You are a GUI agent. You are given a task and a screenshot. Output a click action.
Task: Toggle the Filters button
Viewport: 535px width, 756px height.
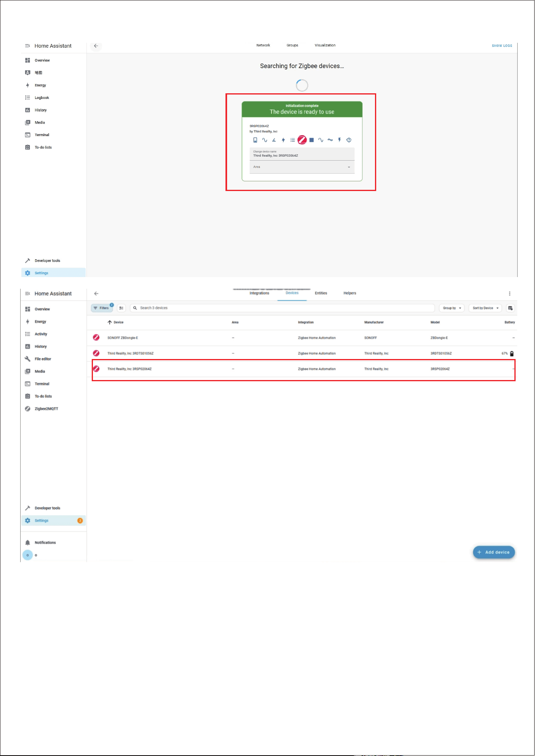click(x=102, y=308)
